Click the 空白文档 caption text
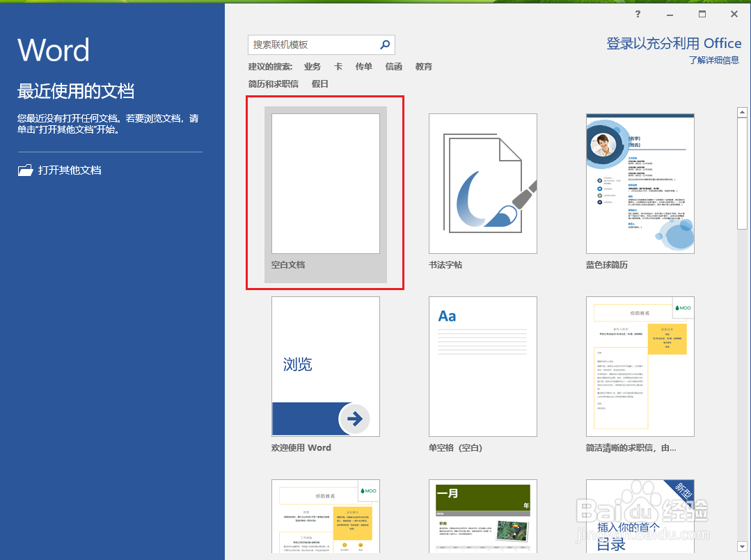 (x=288, y=264)
